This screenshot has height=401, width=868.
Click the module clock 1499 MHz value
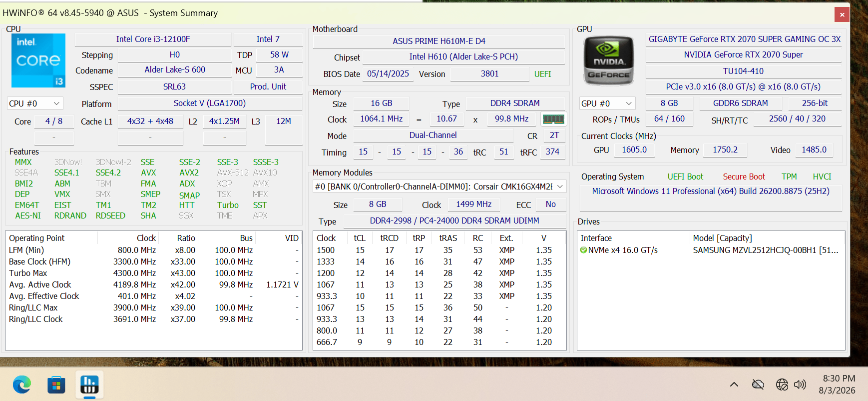(x=473, y=204)
